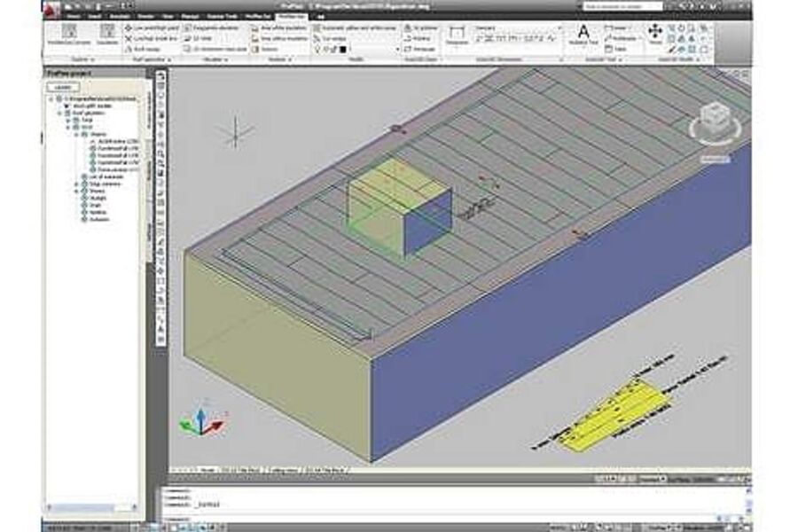Viewport: 798px width, 532px height.
Task: Toggle the layer on/off lightbulb icon
Action: coord(317,50)
